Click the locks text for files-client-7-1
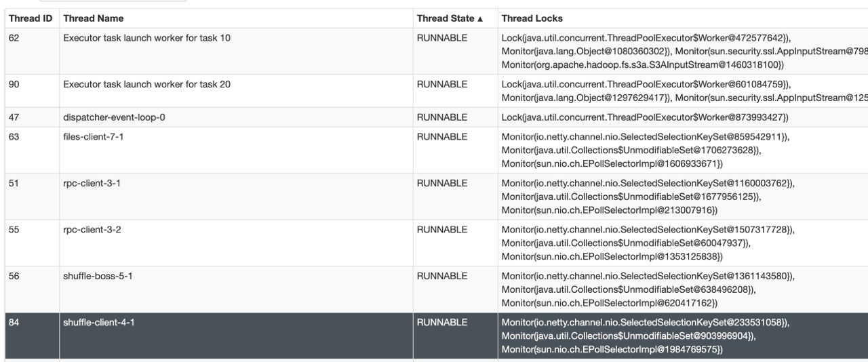The image size is (868, 362). click(644, 150)
